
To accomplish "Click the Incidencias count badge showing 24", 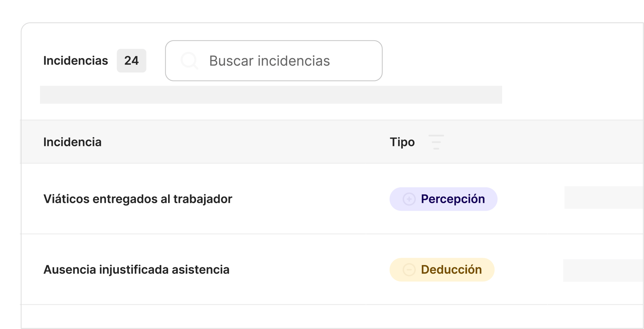I will tap(131, 61).
